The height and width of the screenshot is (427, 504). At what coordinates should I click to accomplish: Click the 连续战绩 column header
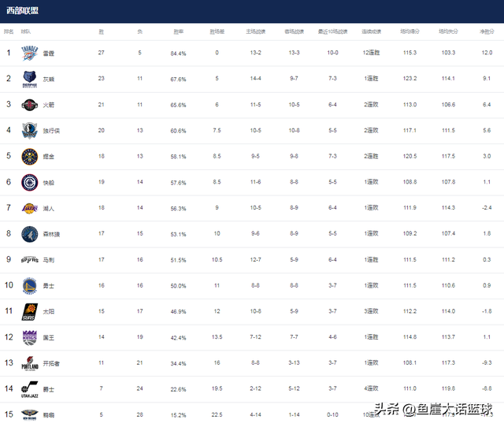[x=371, y=32]
